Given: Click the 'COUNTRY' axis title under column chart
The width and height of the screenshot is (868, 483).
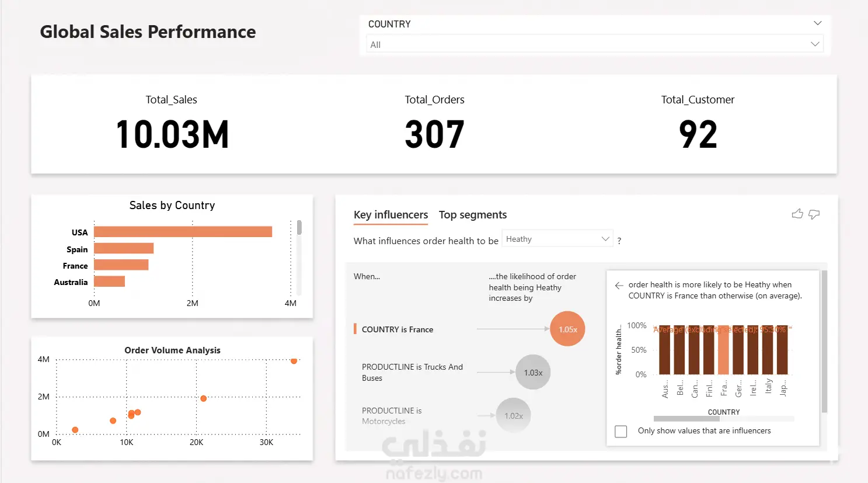Looking at the screenshot, I should tap(724, 412).
